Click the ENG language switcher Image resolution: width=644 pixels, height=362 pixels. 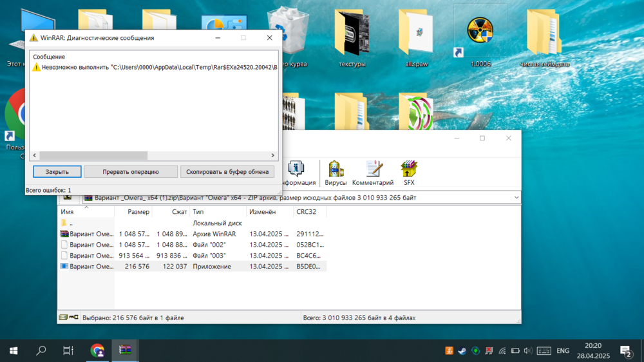563,351
